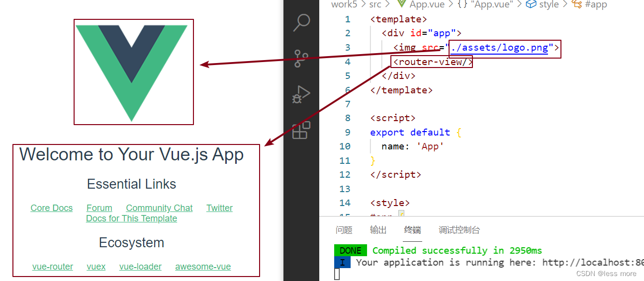Click the DONE badge in terminal
Image resolution: width=644 pixels, height=281 pixels.
[351, 251]
